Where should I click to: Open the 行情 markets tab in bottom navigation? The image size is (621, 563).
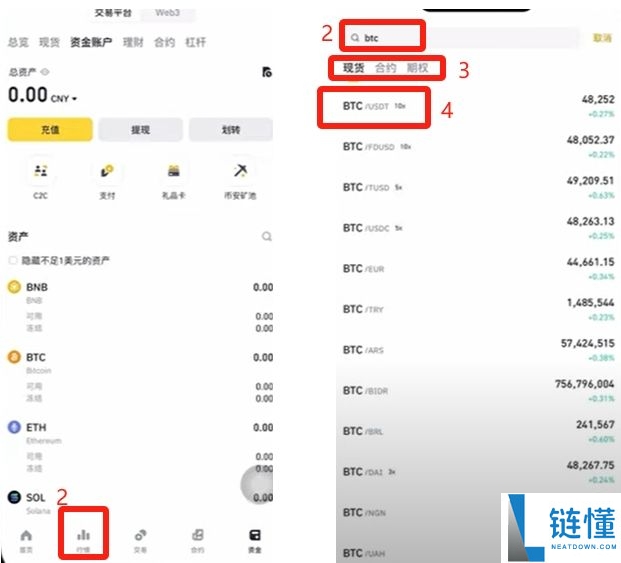coord(83,540)
